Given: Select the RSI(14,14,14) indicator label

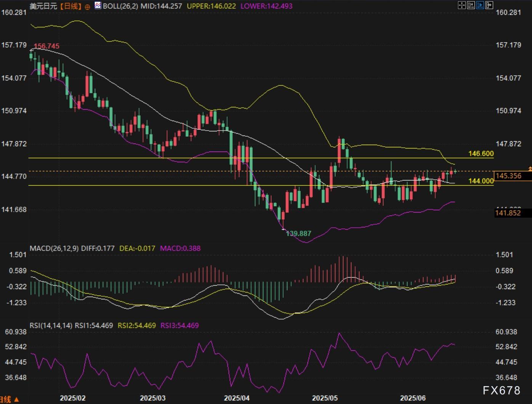Looking at the screenshot, I should point(51,326).
